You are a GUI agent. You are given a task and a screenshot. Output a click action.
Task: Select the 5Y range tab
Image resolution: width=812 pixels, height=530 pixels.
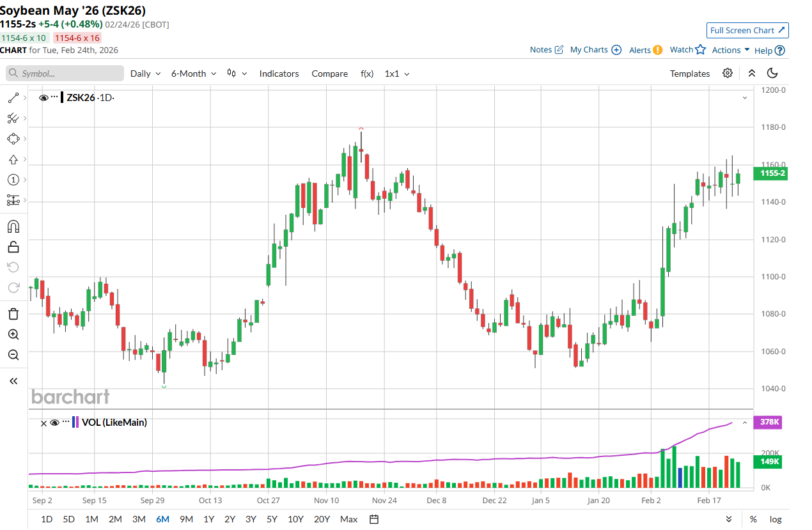point(272,519)
